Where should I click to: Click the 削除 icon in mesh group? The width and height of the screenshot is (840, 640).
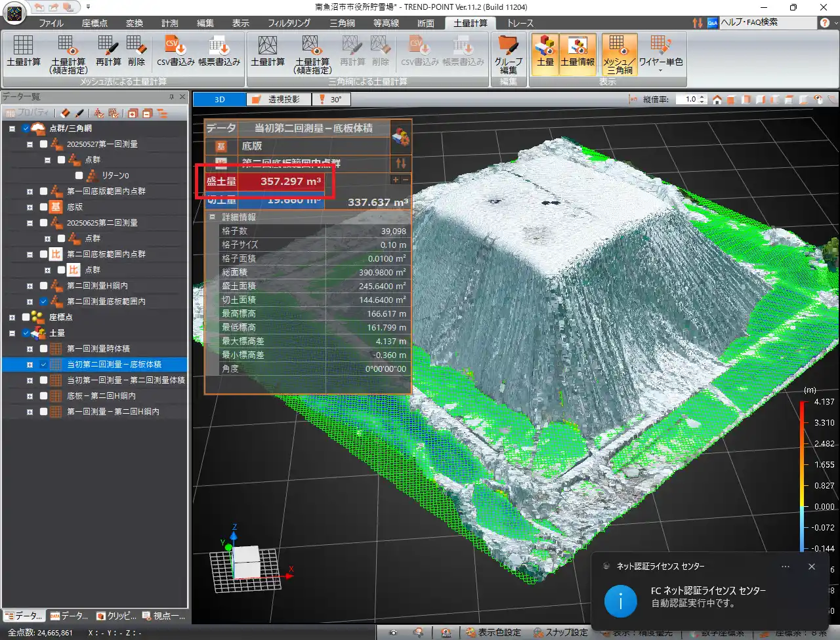click(136, 51)
